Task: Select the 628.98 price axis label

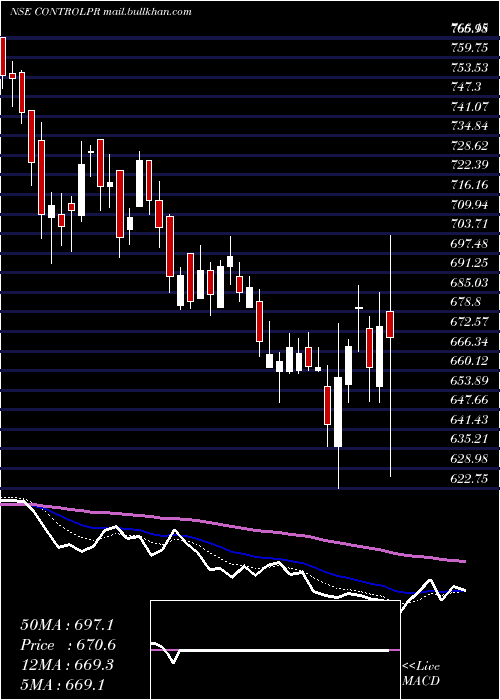Action: pos(469,459)
